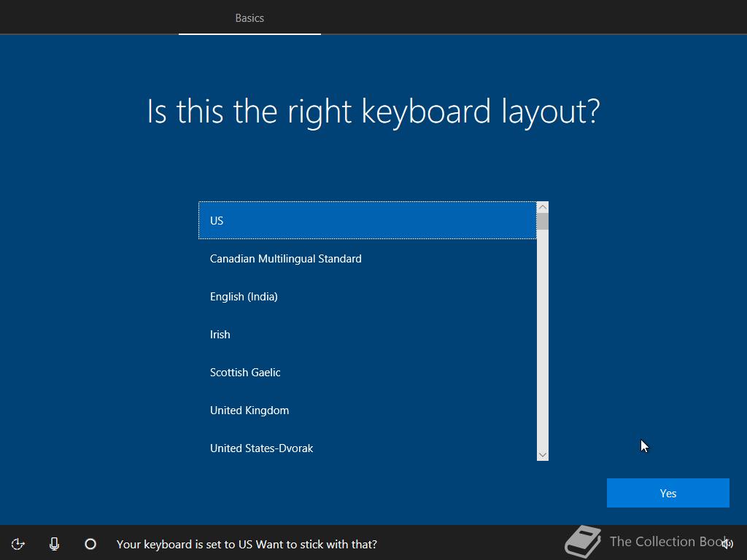
Task: Pick the Scottish Gaelic layout
Action: pyautogui.click(x=368, y=373)
